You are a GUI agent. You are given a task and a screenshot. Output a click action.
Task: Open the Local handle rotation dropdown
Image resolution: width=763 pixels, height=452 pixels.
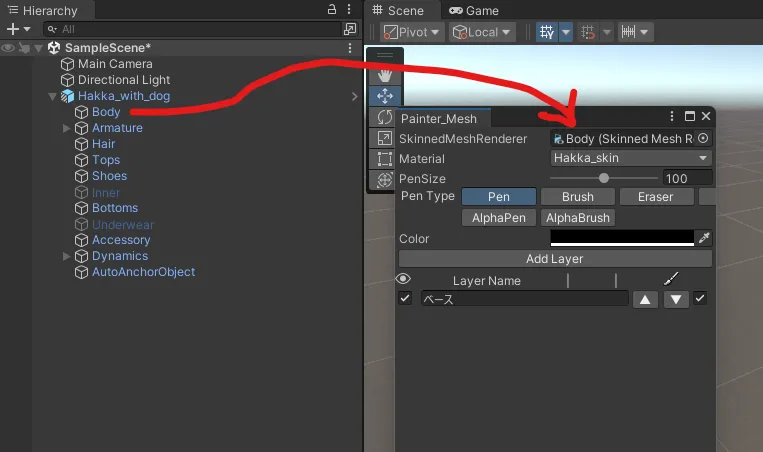pyautogui.click(x=482, y=32)
